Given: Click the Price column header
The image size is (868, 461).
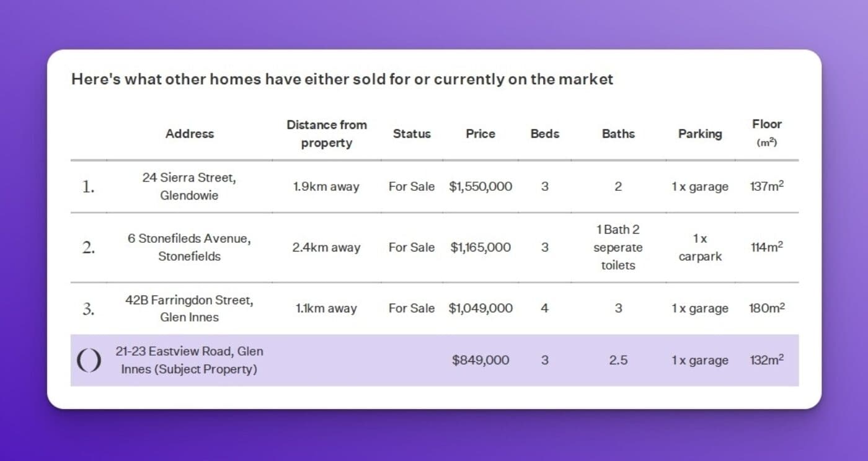Looking at the screenshot, I should click(480, 134).
